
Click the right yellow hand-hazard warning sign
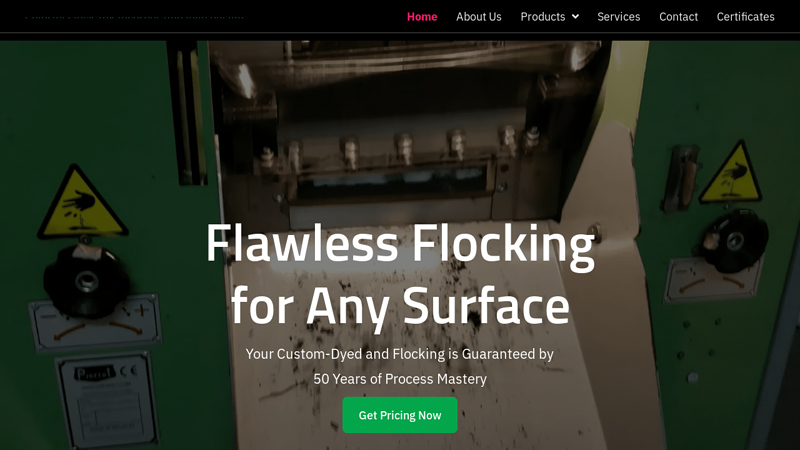732,173
